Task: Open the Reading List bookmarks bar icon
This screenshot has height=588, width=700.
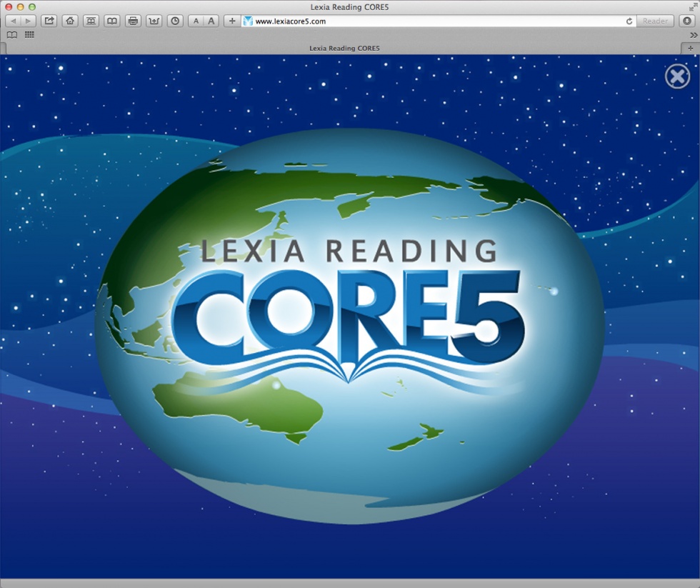Action: (11, 34)
